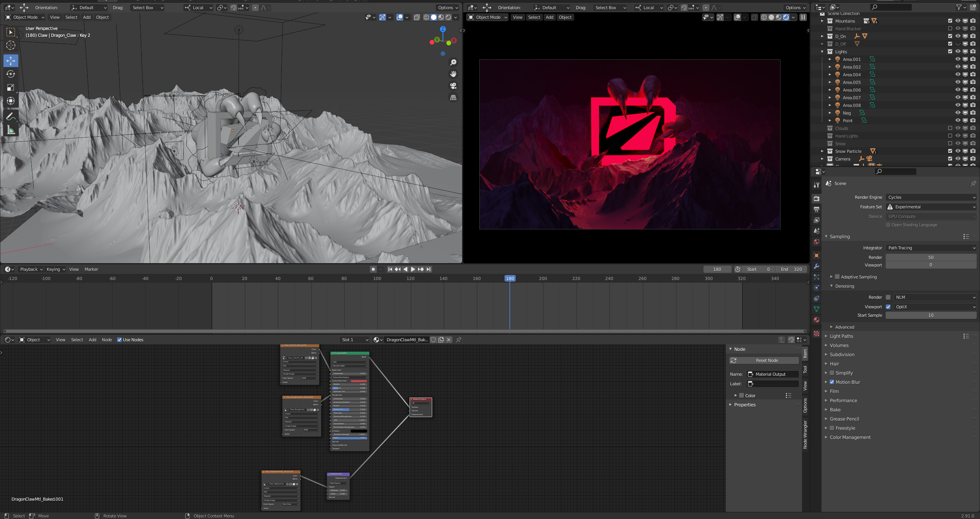Screen dimensions: 980x519
Task: Open the Render Engine Cycles dropdown
Action: [931, 197]
